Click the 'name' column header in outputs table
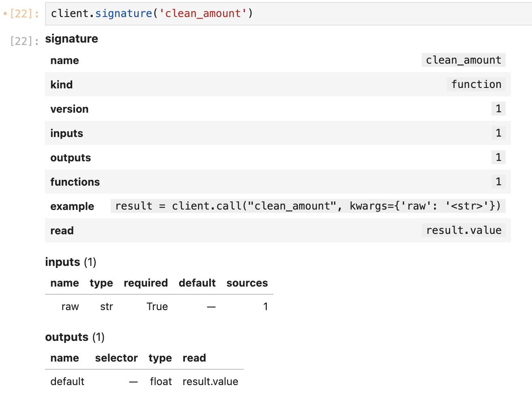The image size is (532, 394). click(x=64, y=358)
